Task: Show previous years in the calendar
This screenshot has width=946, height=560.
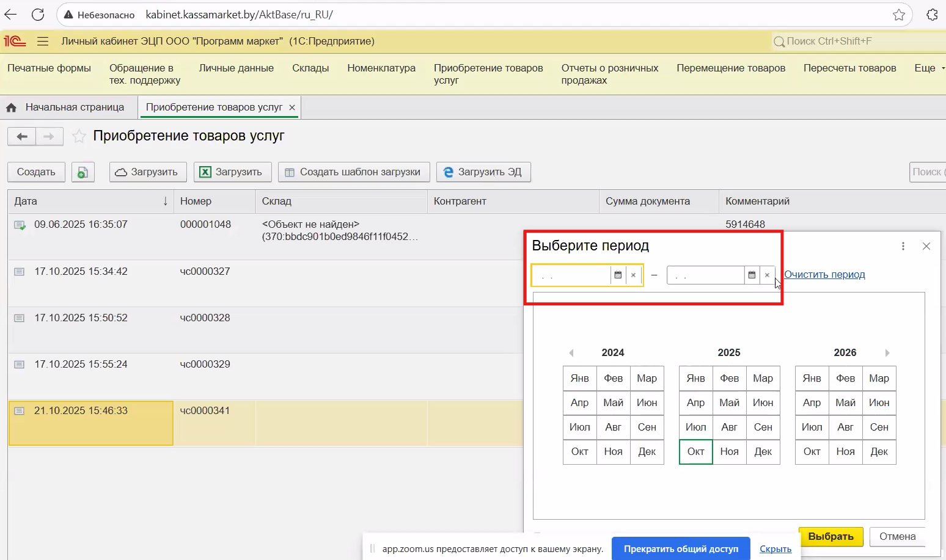Action: pyautogui.click(x=571, y=353)
